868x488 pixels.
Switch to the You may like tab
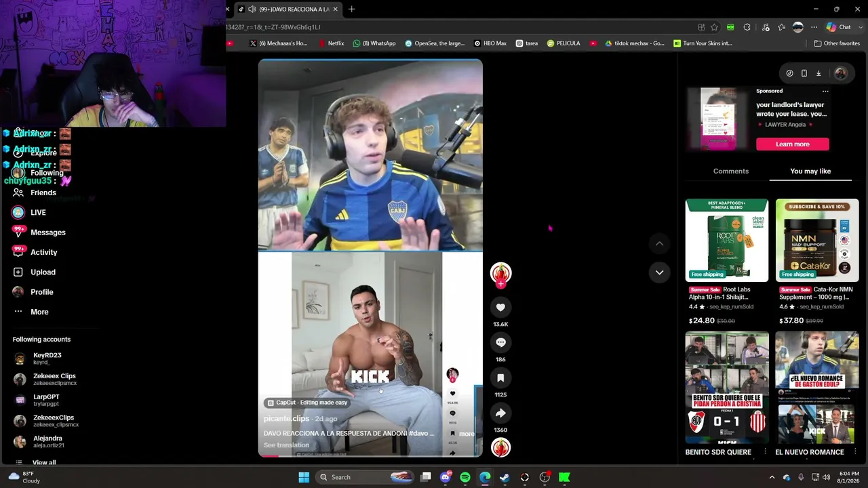810,171
